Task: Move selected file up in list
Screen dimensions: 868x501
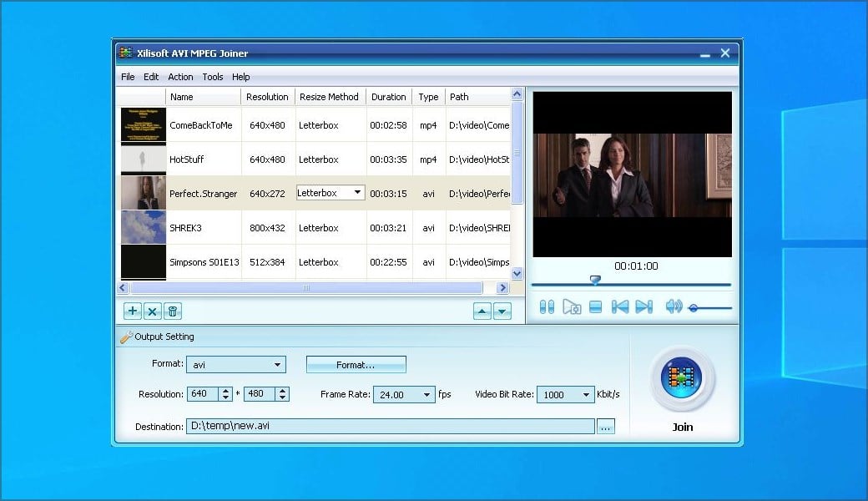Action: [x=482, y=311]
